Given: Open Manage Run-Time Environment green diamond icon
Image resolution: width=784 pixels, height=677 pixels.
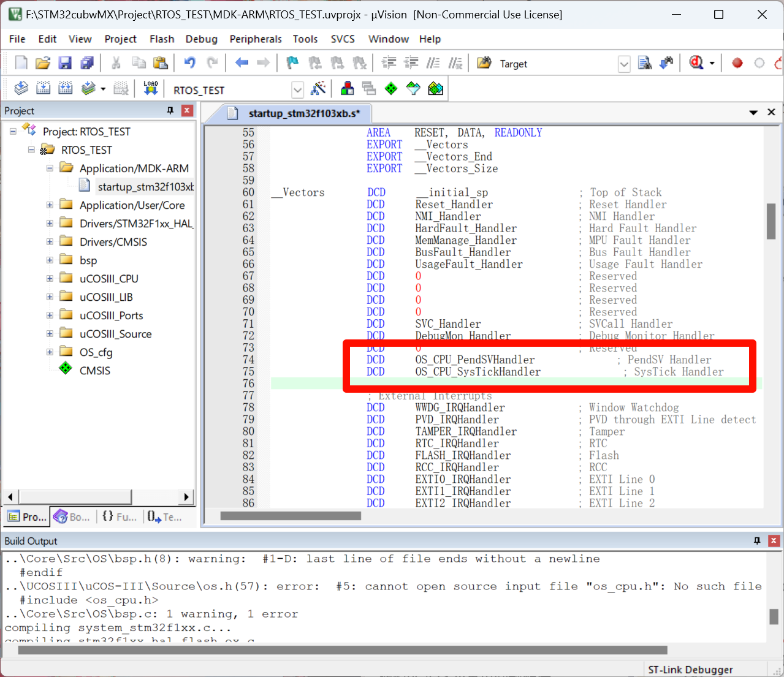Looking at the screenshot, I should 391,89.
